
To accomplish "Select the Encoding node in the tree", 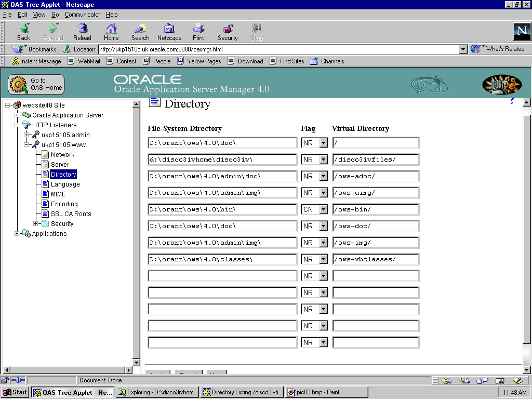I will coord(64,204).
